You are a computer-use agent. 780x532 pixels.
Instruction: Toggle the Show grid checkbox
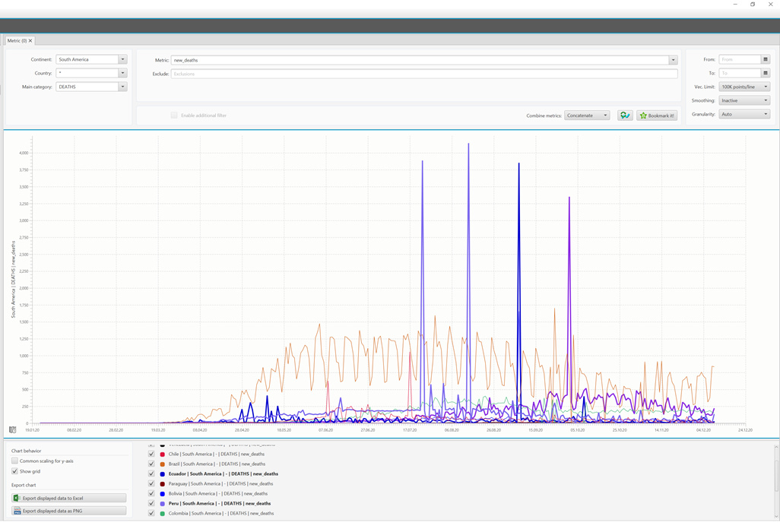tap(15, 471)
